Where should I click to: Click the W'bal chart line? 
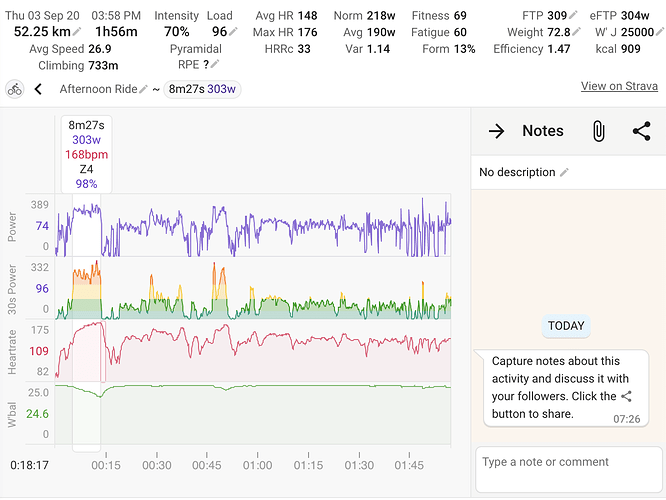(300, 386)
